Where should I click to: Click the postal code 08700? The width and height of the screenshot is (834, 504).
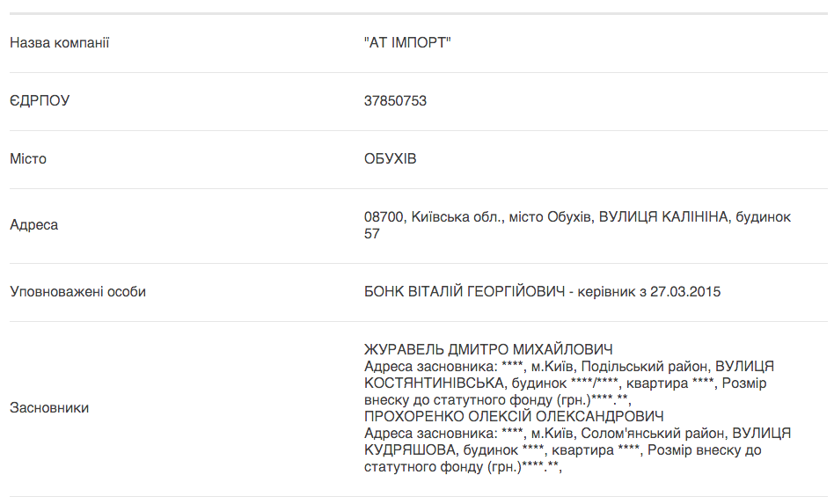[x=383, y=216]
